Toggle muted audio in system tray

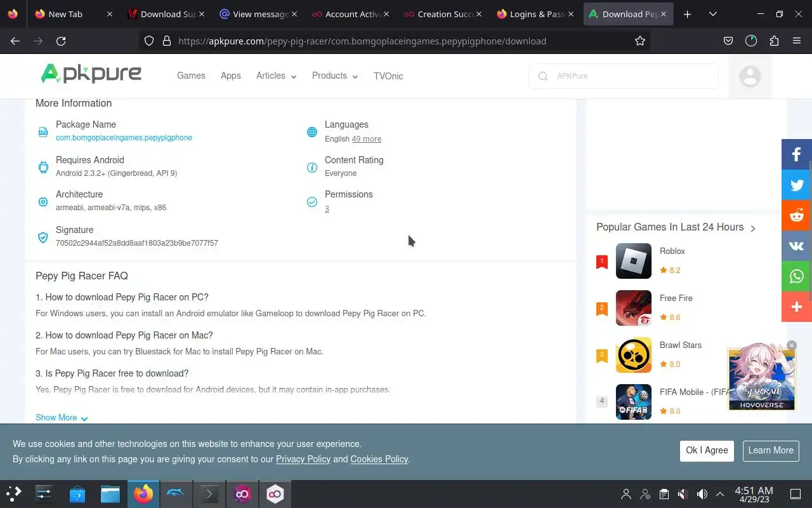pyautogui.click(x=683, y=494)
